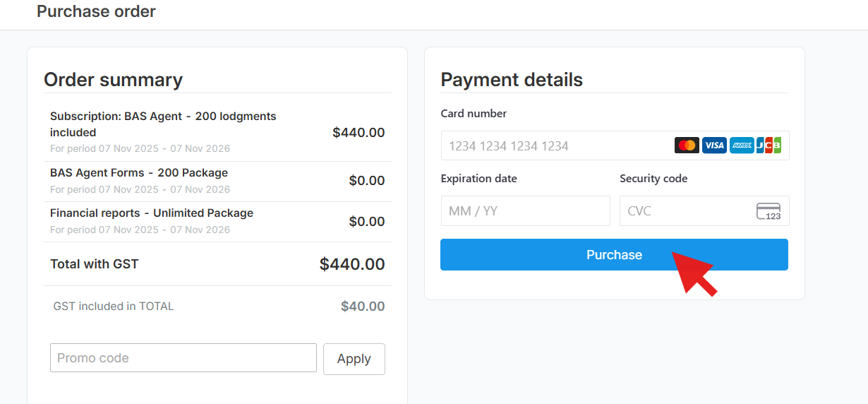Click the JCB card icon

coord(768,145)
